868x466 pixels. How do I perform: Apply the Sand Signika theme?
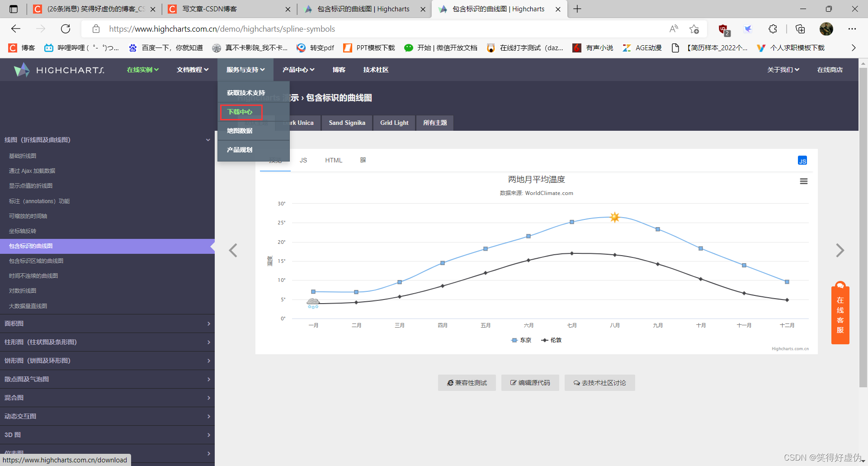pos(347,123)
